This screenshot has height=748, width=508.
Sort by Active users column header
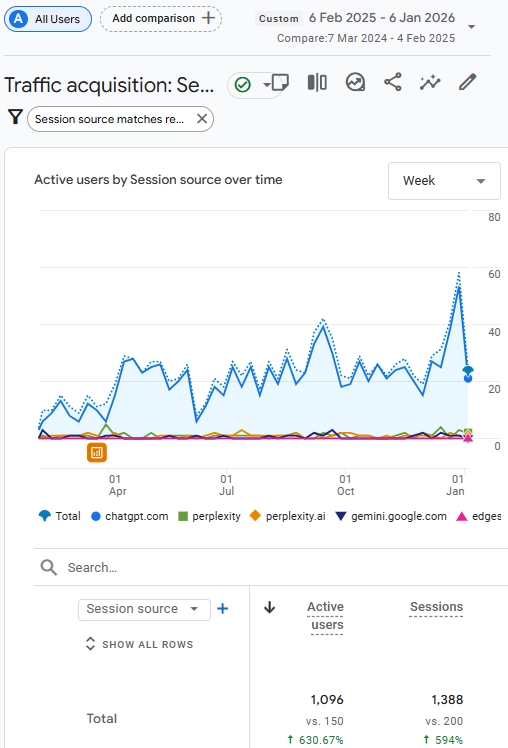326,616
